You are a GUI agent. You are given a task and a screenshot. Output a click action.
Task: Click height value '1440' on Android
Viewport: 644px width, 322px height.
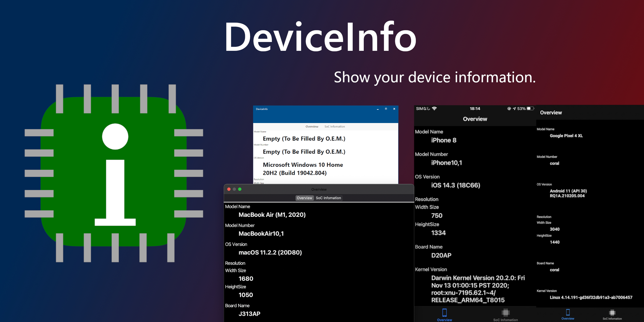[555, 242]
